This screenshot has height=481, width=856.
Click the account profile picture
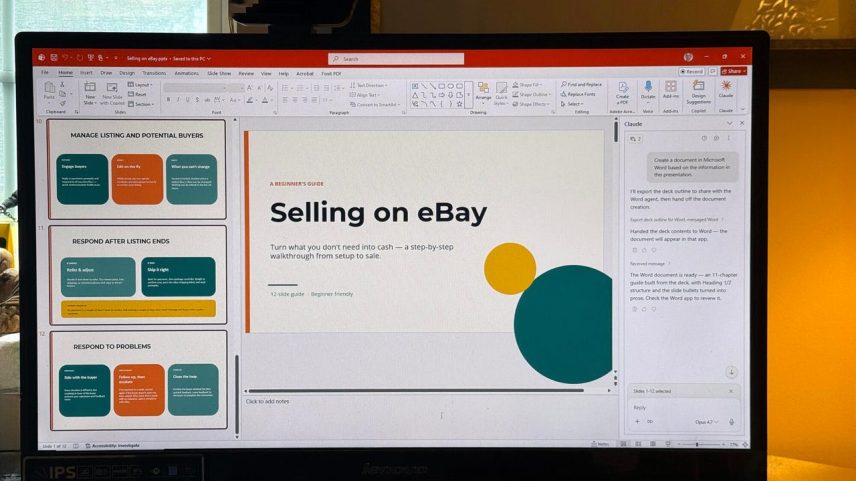coord(688,57)
